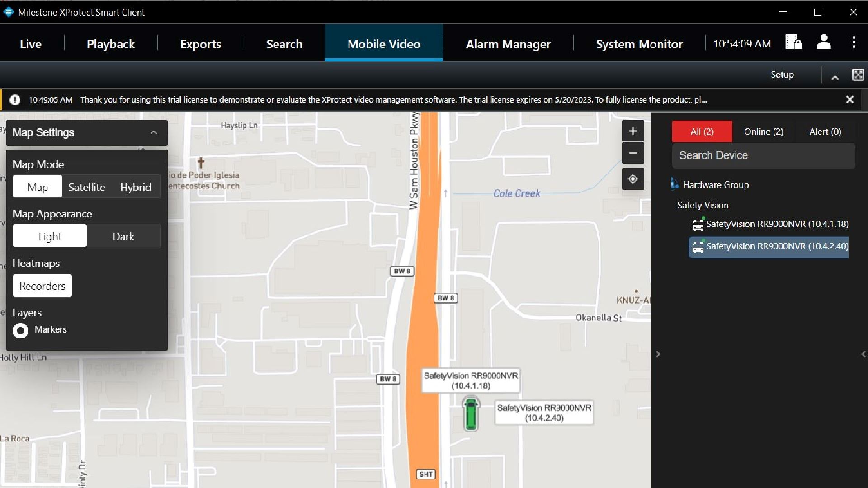Minimize the Smart Client window

click(783, 12)
